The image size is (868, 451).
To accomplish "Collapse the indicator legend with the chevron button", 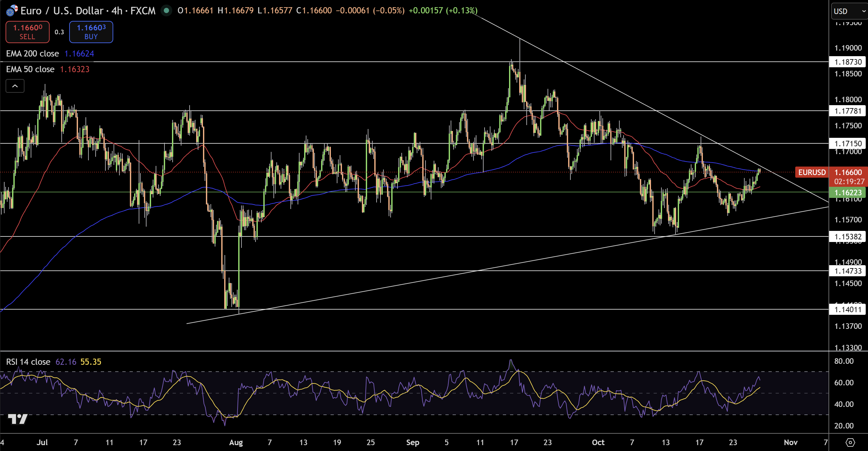I will 15,86.
